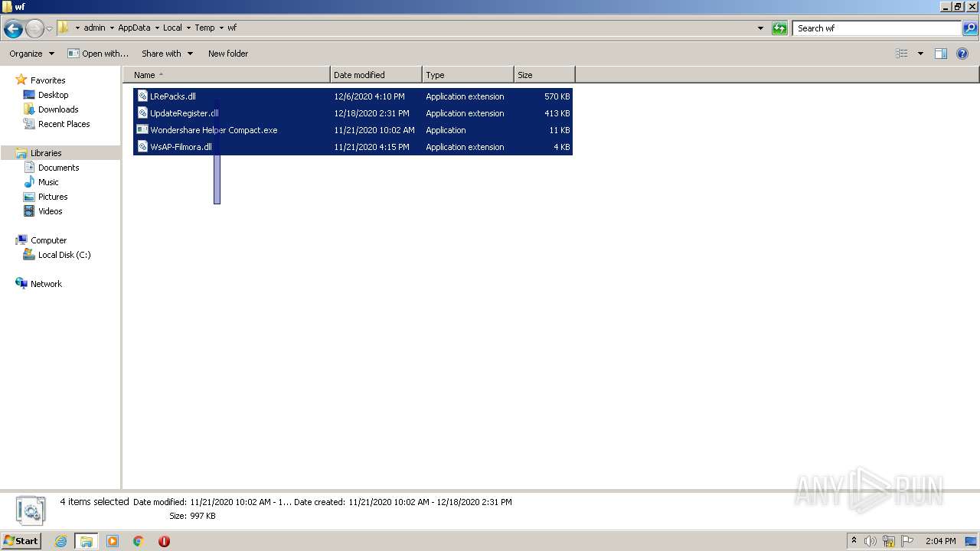Open Recent Places
This screenshot has height=551, width=980.
[x=64, y=124]
